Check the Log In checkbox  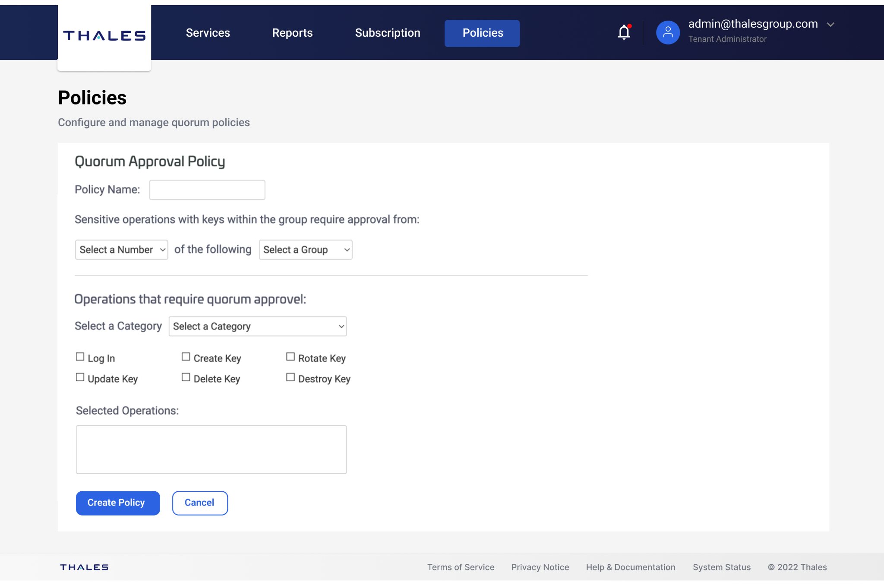click(x=80, y=357)
